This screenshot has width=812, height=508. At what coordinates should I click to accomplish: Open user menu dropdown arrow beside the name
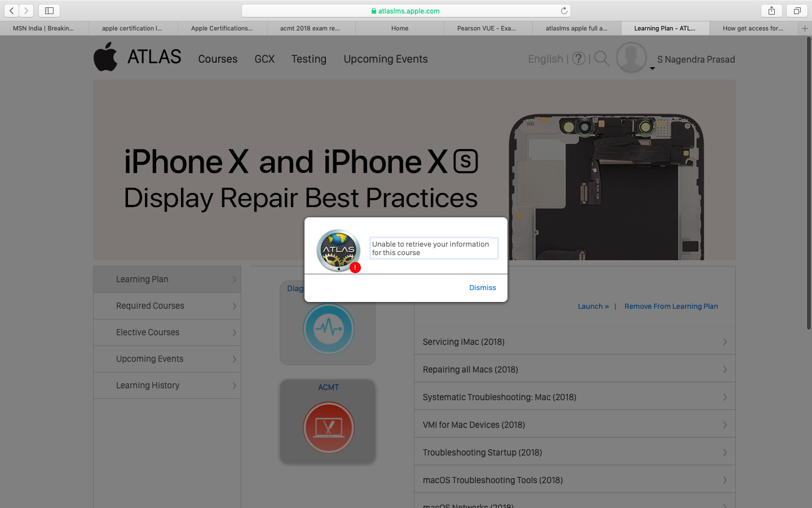point(652,68)
